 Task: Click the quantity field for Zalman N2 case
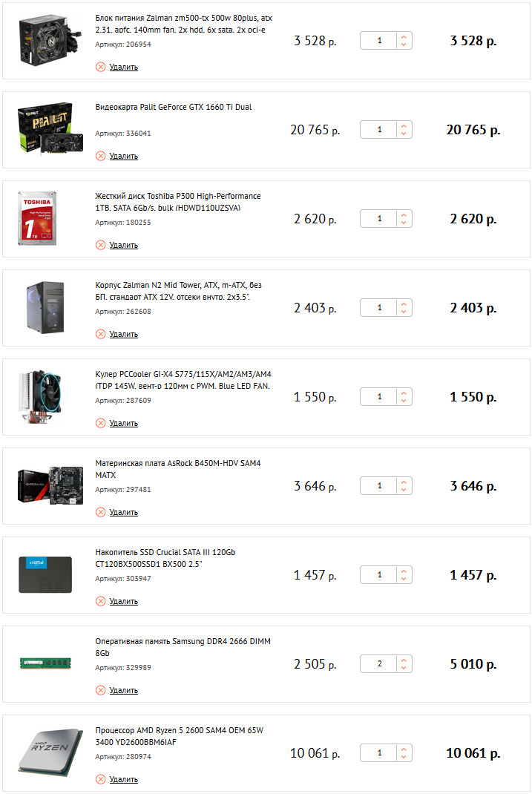[x=379, y=308]
